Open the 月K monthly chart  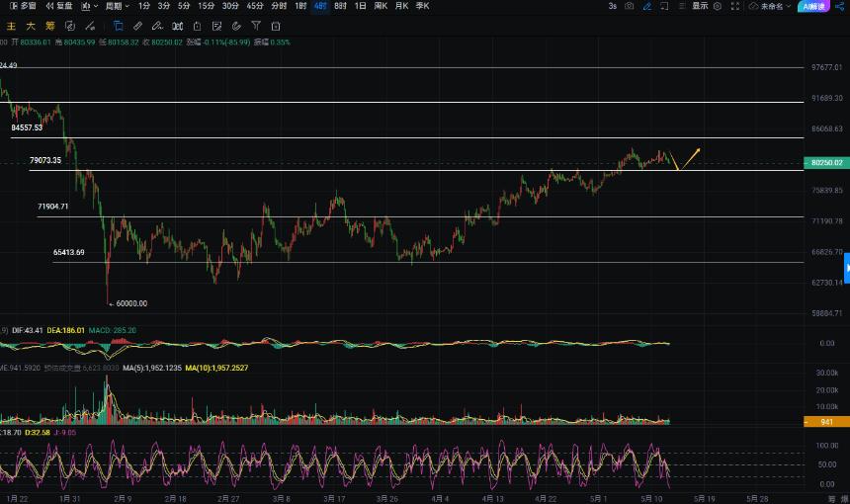tap(401, 6)
